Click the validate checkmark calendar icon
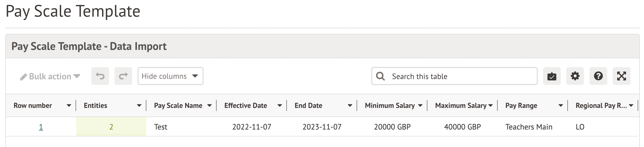644x147 pixels. tap(552, 76)
